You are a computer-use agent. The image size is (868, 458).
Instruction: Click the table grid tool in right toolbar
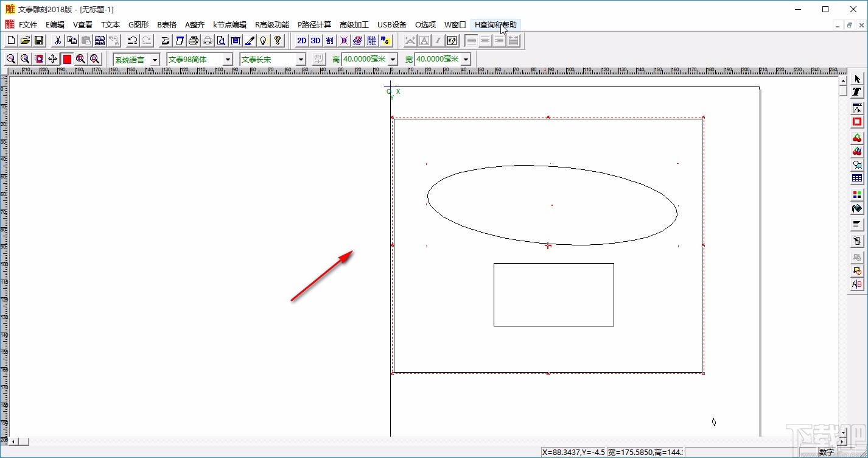point(857,178)
